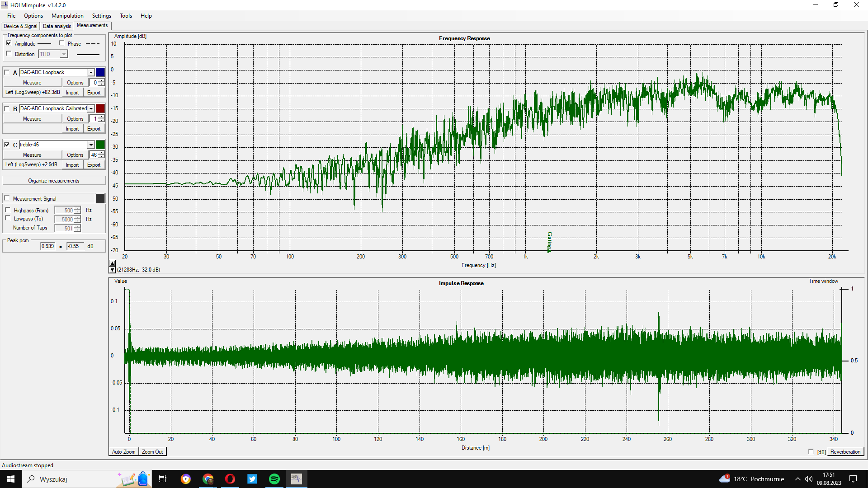The height and width of the screenshot is (488, 868).
Task: Open the Manipulation menu
Action: pyautogui.click(x=67, y=16)
